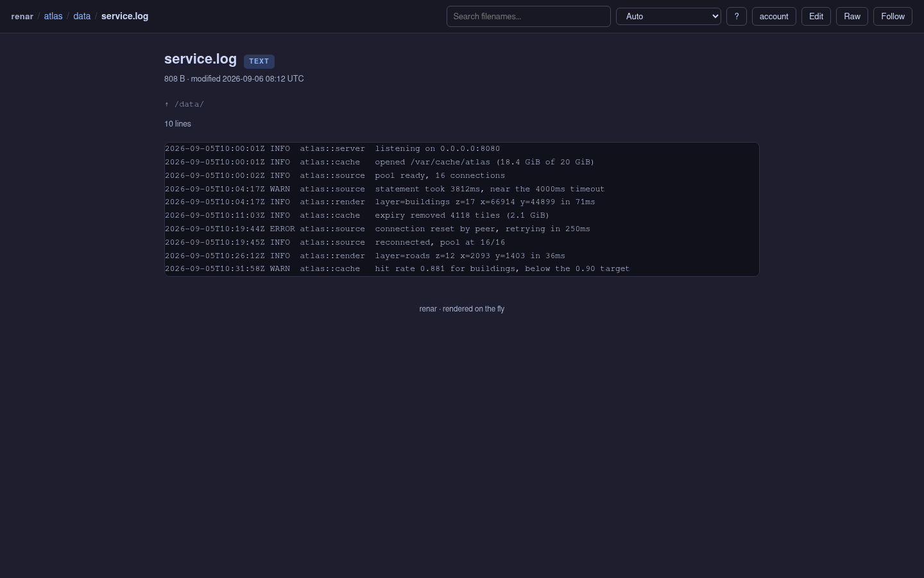The height and width of the screenshot is (578, 924).
Task: Click the '10 lines' count label
Action: tap(178, 124)
